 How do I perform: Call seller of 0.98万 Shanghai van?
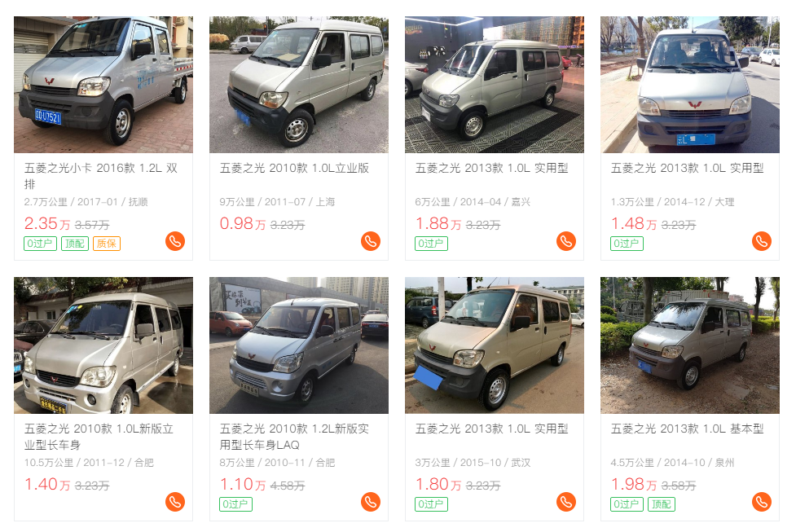[371, 241]
